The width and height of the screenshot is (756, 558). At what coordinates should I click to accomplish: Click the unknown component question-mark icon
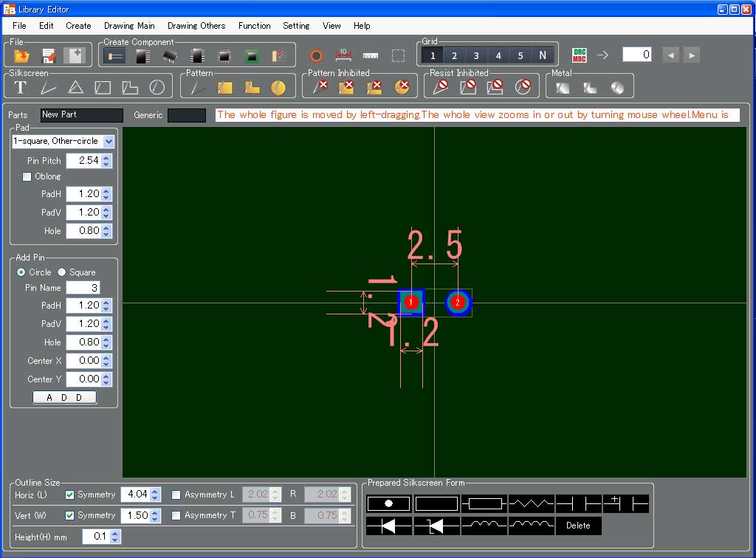coord(278,56)
